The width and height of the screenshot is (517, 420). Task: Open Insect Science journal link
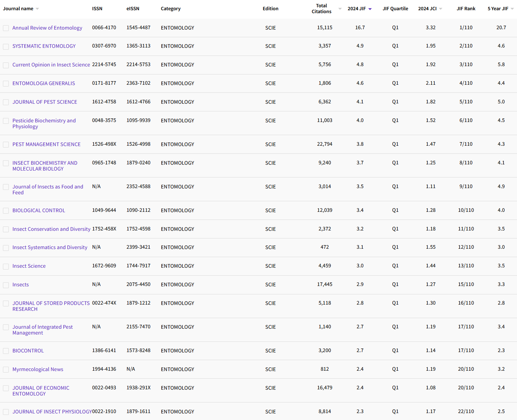[29, 266]
